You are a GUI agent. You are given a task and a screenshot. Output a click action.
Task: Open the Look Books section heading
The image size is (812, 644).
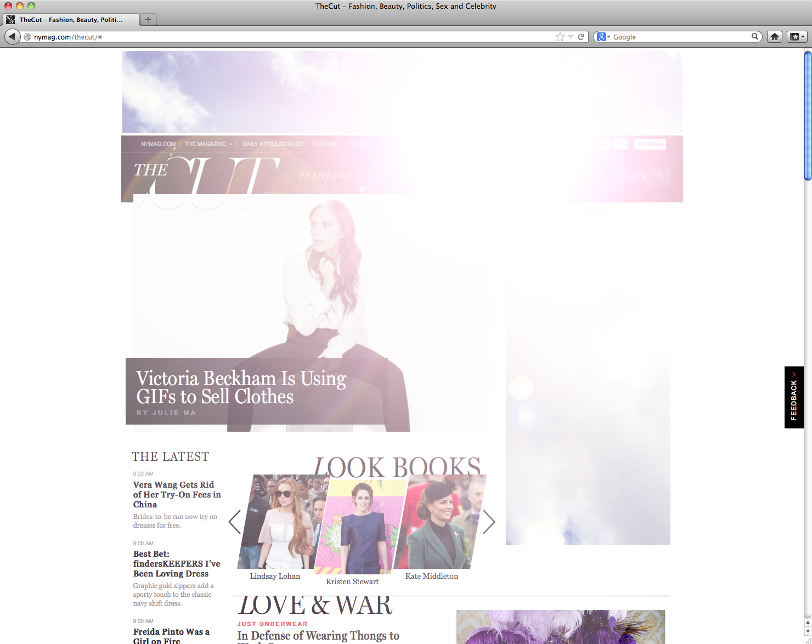pyautogui.click(x=398, y=466)
